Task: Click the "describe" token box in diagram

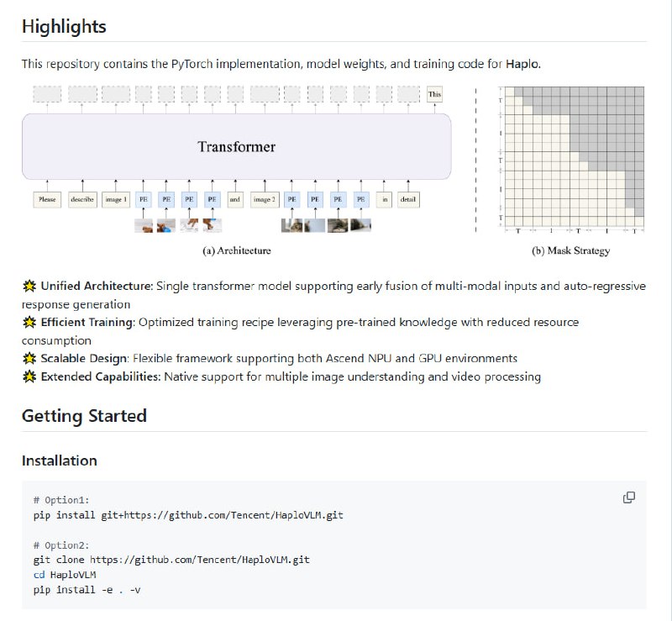Action: tap(82, 200)
